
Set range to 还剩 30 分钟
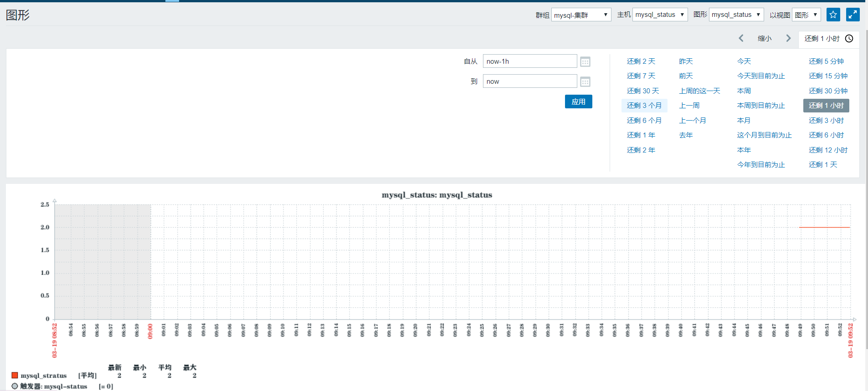tap(828, 91)
